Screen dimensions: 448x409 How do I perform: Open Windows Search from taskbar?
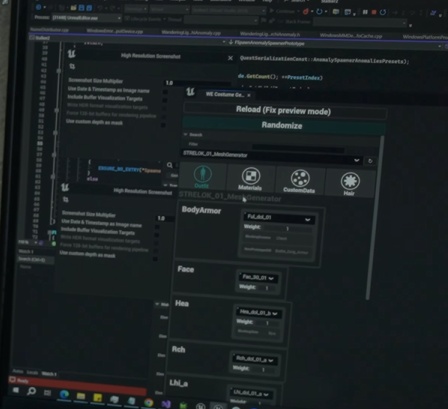point(32,391)
